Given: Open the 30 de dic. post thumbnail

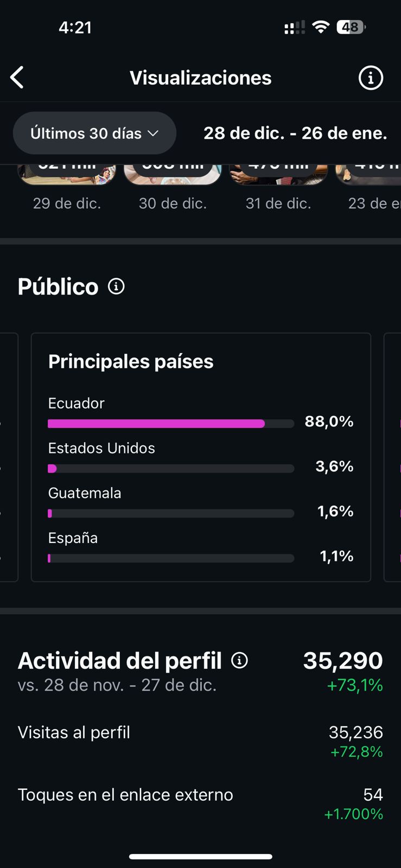Looking at the screenshot, I should [x=173, y=175].
